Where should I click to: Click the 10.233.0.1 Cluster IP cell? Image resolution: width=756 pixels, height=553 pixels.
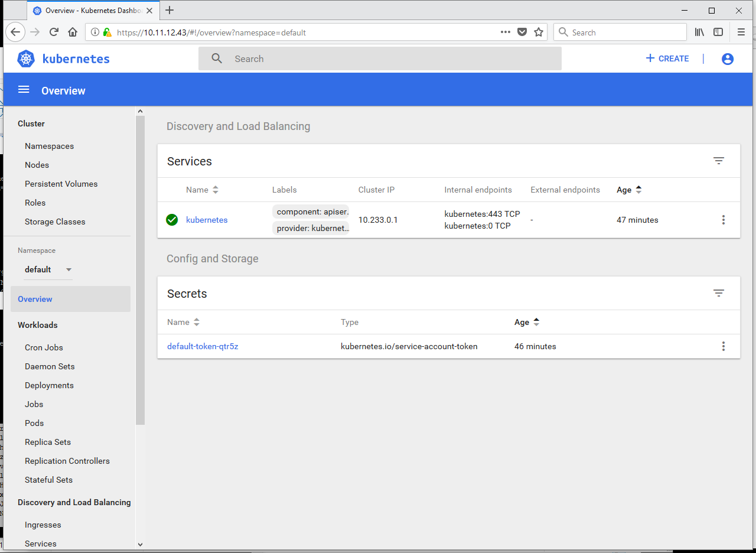click(x=378, y=220)
